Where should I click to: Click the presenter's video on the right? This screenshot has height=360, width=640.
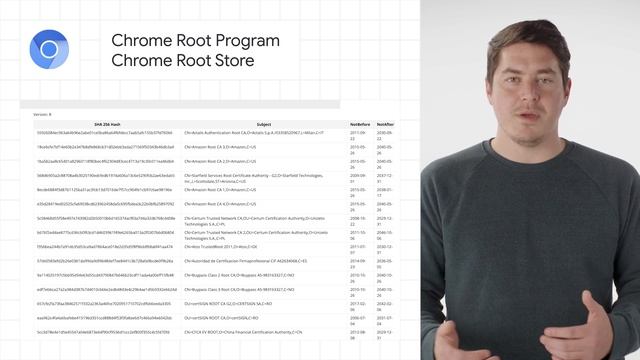click(x=530, y=180)
